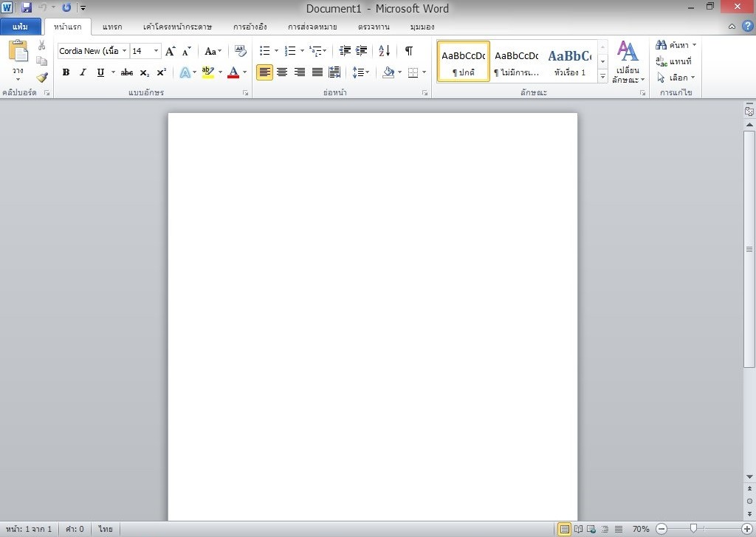Click the Cut scissors icon
The image size is (756, 537).
42,45
